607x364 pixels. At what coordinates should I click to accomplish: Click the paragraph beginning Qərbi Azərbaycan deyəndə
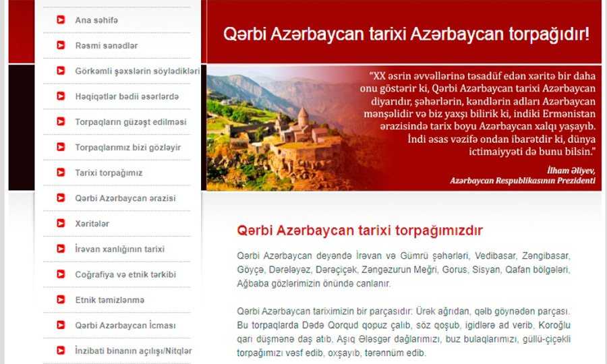[403, 270]
